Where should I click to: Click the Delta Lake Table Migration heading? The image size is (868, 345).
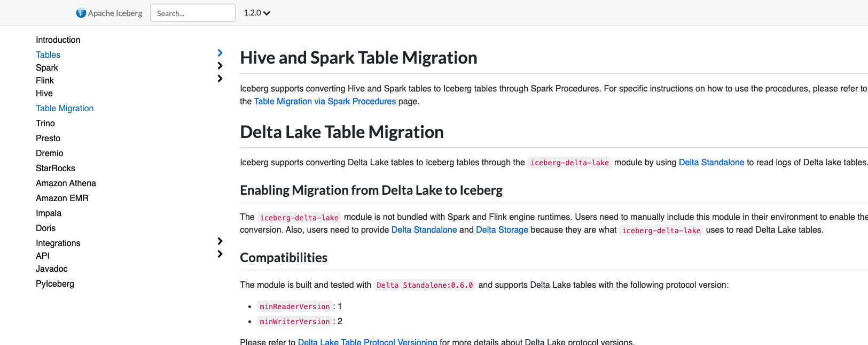pyautogui.click(x=342, y=132)
